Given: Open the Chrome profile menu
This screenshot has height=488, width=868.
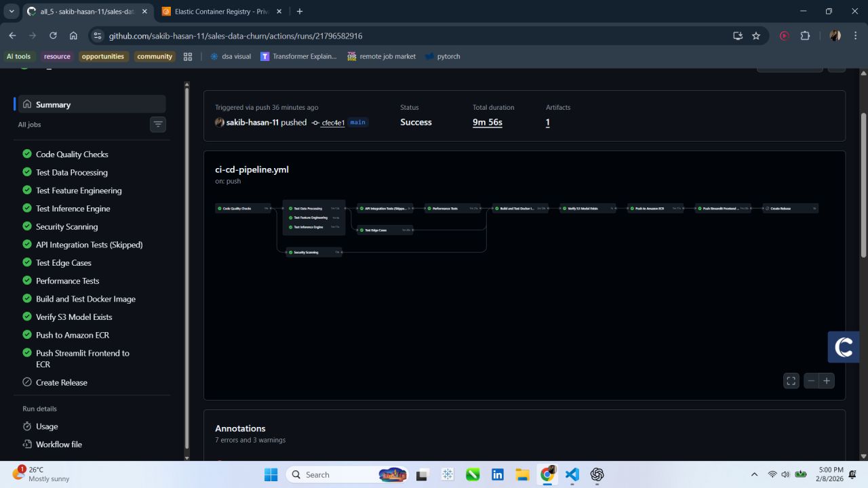Looking at the screenshot, I should tap(835, 35).
